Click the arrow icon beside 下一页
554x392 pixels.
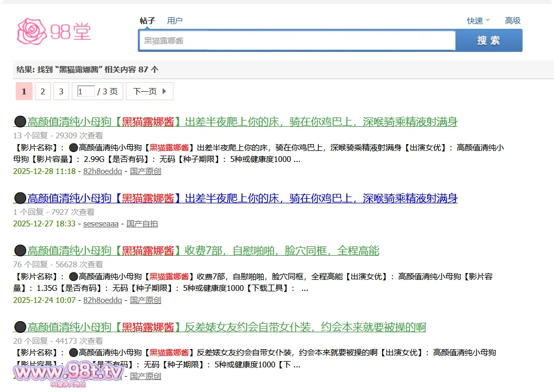pos(164,91)
